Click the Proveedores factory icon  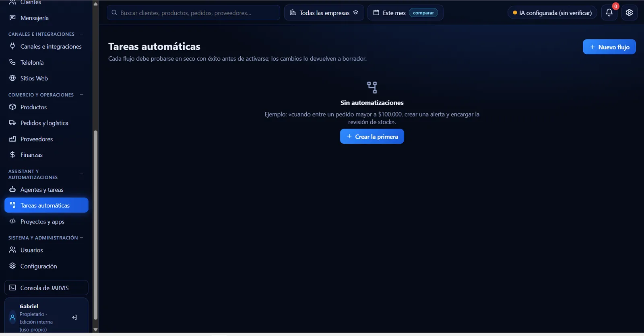coord(12,139)
